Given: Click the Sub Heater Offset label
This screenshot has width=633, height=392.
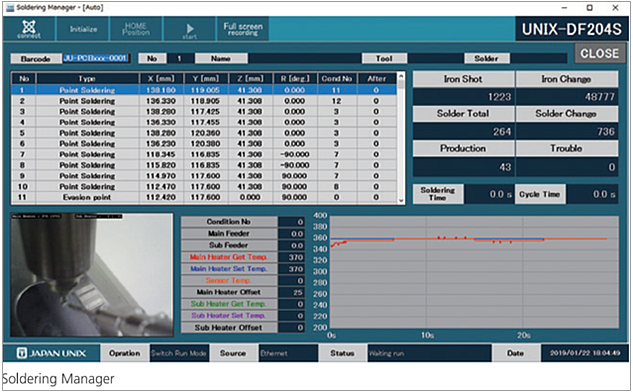Looking at the screenshot, I should (229, 327).
